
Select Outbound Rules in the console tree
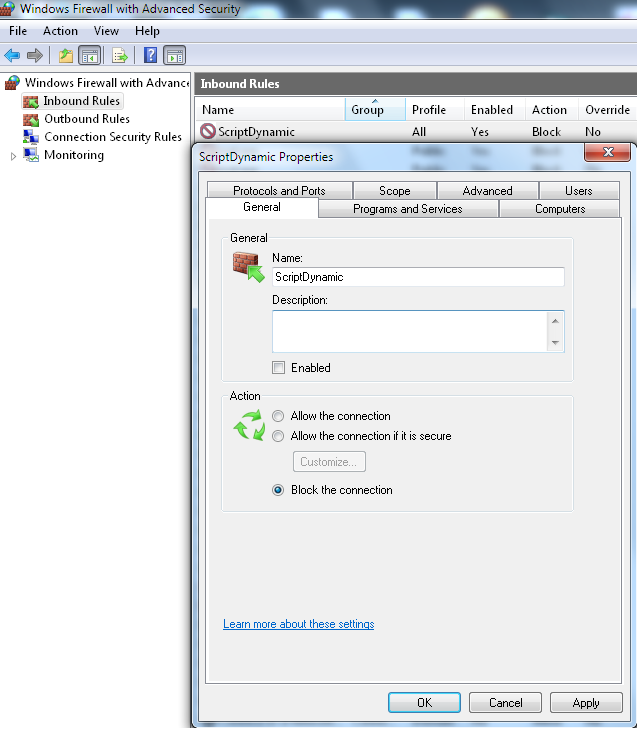pos(86,119)
